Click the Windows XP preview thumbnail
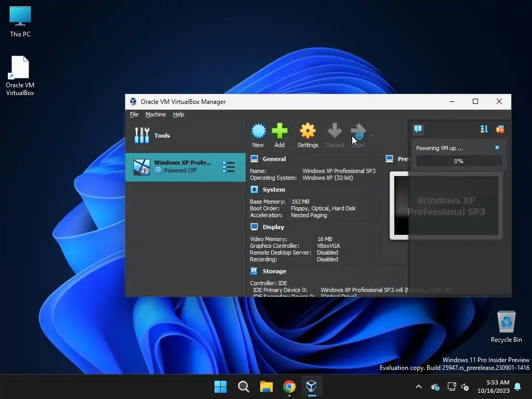This screenshot has width=532, height=399. [446, 206]
